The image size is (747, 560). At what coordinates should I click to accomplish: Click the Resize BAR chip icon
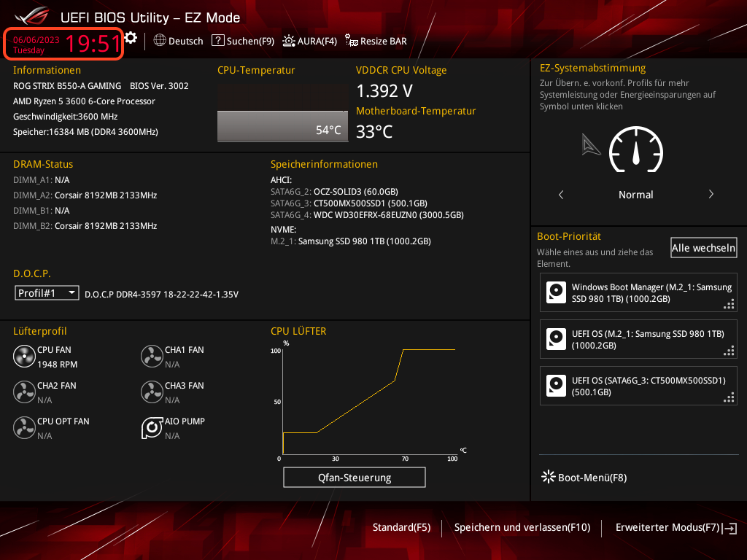(352, 41)
